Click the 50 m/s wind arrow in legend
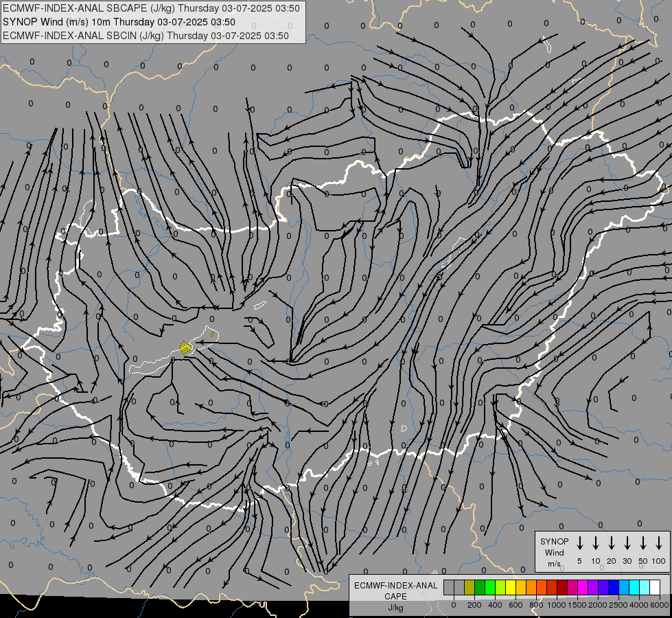Image resolution: width=672 pixels, height=618 pixels. tap(643, 543)
